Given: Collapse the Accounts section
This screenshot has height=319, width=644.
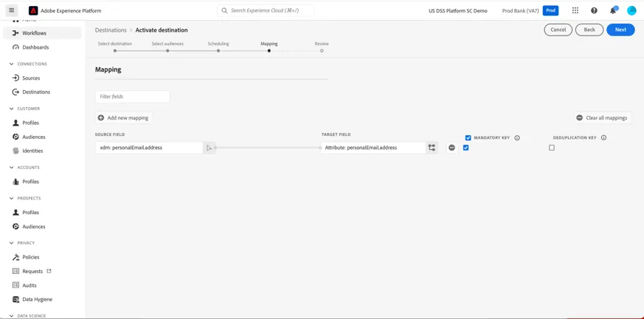Looking at the screenshot, I should coord(11,168).
